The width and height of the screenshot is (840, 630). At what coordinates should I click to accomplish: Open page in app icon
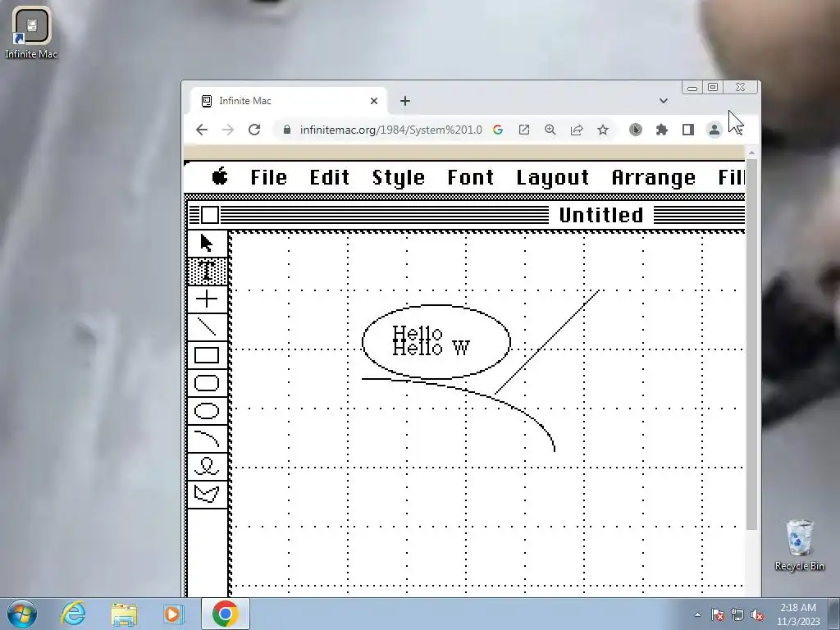coord(524,130)
